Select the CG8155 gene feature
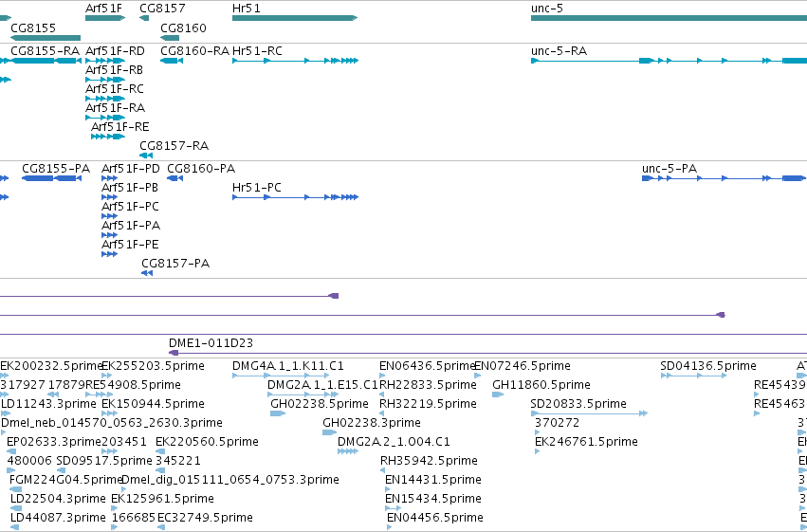This screenshot has height=532, width=807. pos(46,38)
